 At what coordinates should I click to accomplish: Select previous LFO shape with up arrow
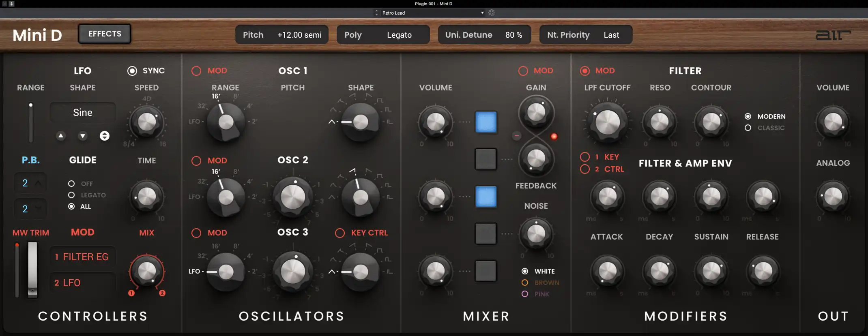click(x=61, y=136)
